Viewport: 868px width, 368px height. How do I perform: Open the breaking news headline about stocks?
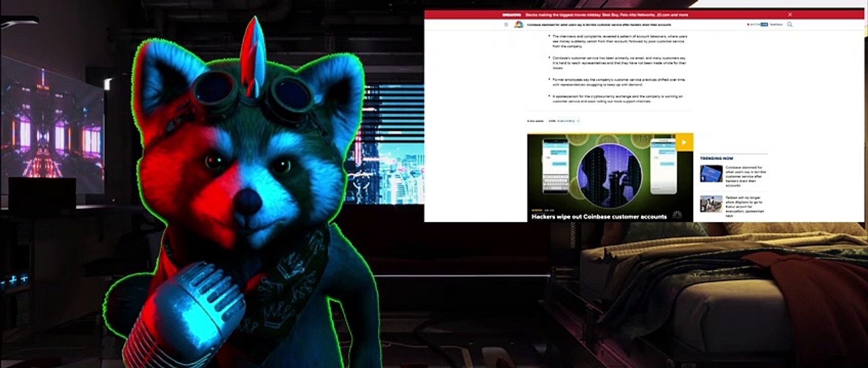point(606,15)
